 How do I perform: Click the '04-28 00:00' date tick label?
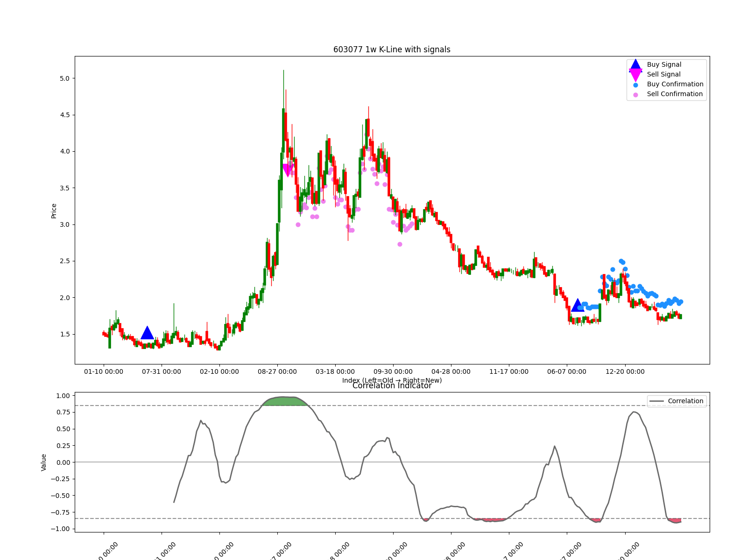click(x=451, y=371)
